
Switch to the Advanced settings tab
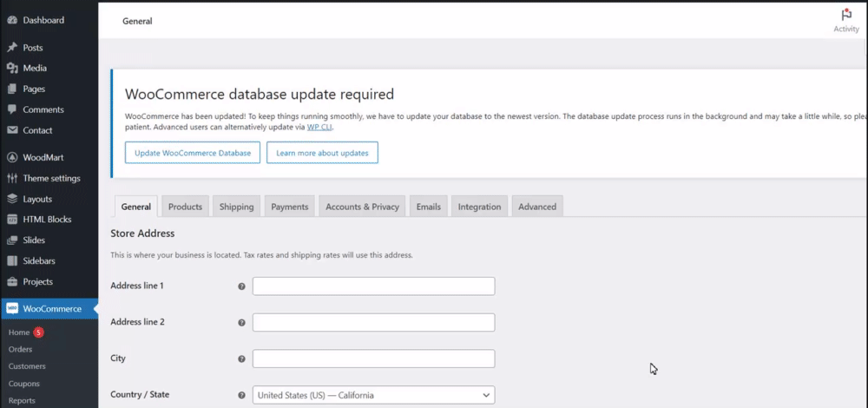point(537,207)
